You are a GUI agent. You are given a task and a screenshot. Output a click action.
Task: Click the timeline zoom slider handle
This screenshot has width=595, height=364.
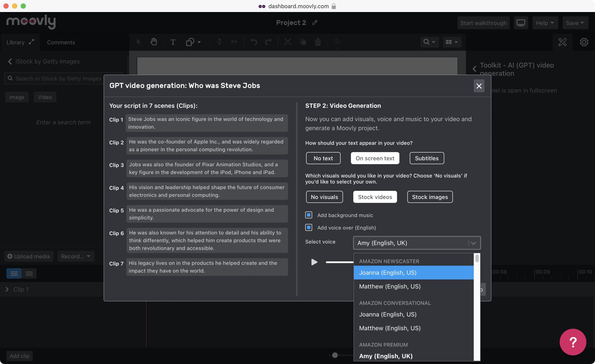click(x=335, y=355)
